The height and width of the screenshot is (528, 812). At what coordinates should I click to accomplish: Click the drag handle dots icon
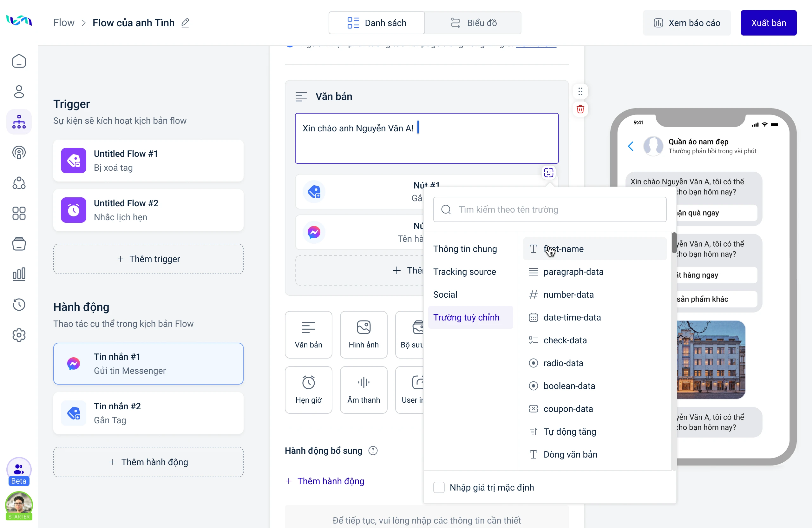pyautogui.click(x=580, y=91)
